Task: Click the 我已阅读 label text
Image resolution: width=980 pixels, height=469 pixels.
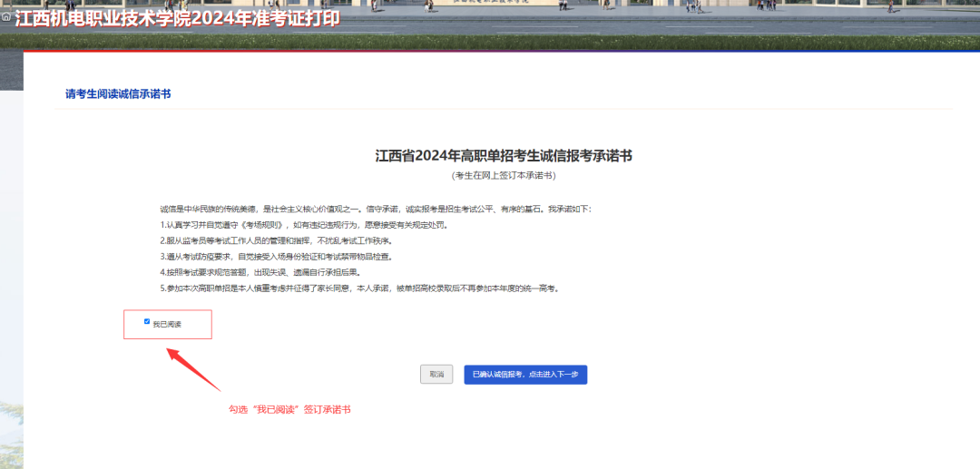Action: (167, 325)
